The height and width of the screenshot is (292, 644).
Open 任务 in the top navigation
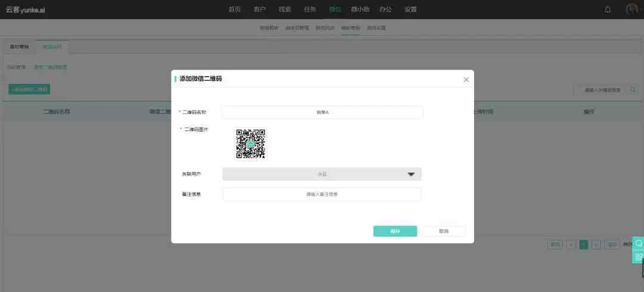pyautogui.click(x=309, y=10)
